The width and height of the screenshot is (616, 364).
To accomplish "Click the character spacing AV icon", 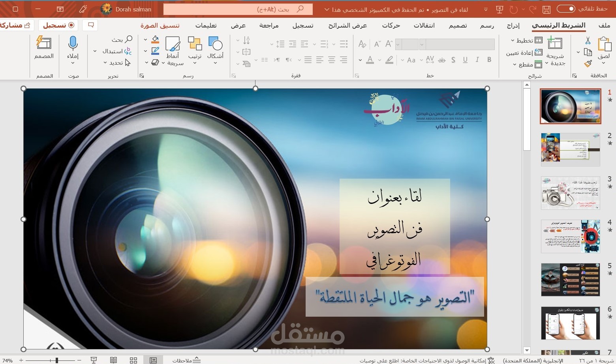I will tap(430, 60).
